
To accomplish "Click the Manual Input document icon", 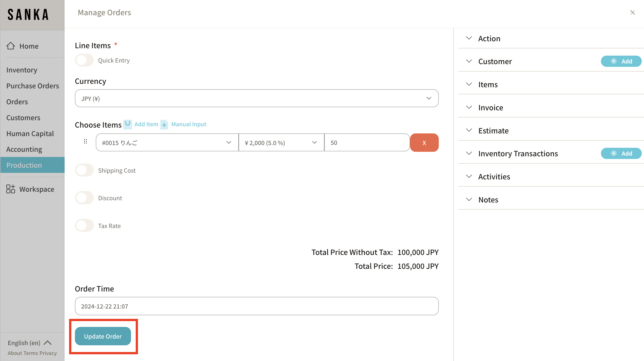I will click(x=164, y=124).
